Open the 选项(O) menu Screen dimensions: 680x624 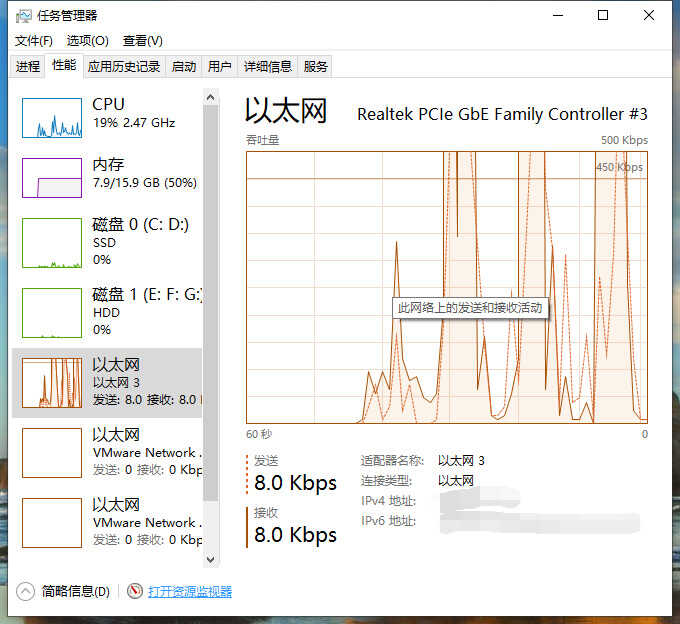tap(87, 41)
